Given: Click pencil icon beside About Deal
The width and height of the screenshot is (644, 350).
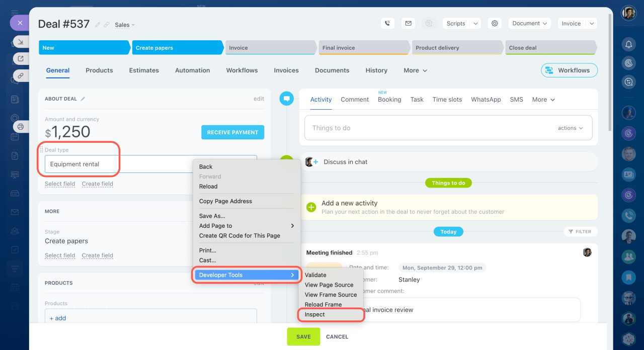Looking at the screenshot, I should [x=83, y=99].
